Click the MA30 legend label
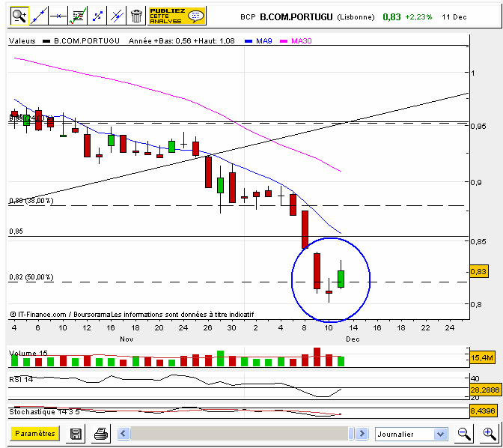This screenshot has width=503, height=448. point(301,40)
